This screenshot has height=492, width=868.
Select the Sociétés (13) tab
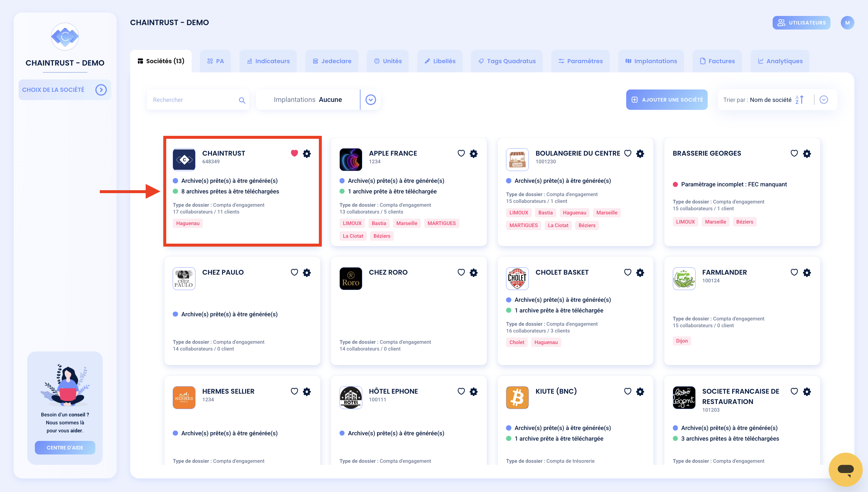tap(161, 61)
